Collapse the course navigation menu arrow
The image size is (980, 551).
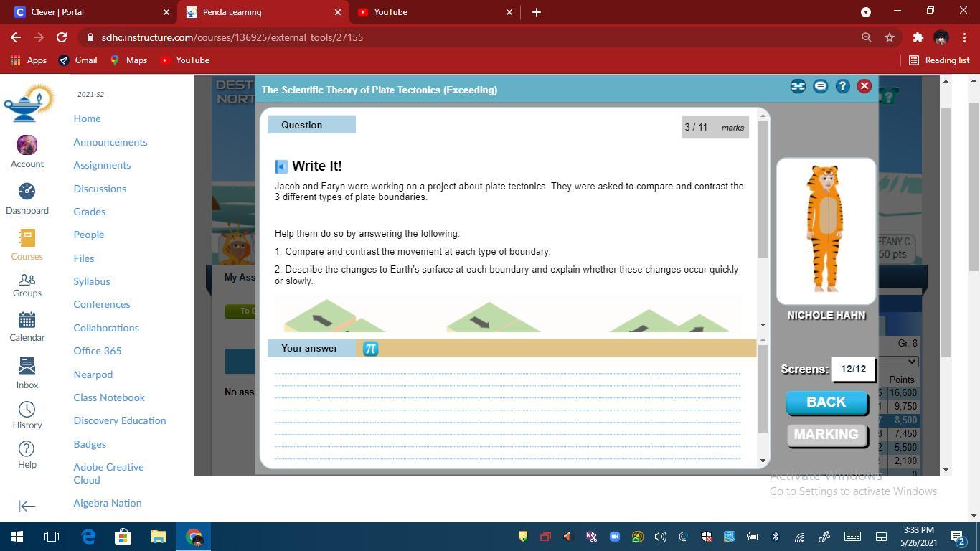pyautogui.click(x=27, y=507)
